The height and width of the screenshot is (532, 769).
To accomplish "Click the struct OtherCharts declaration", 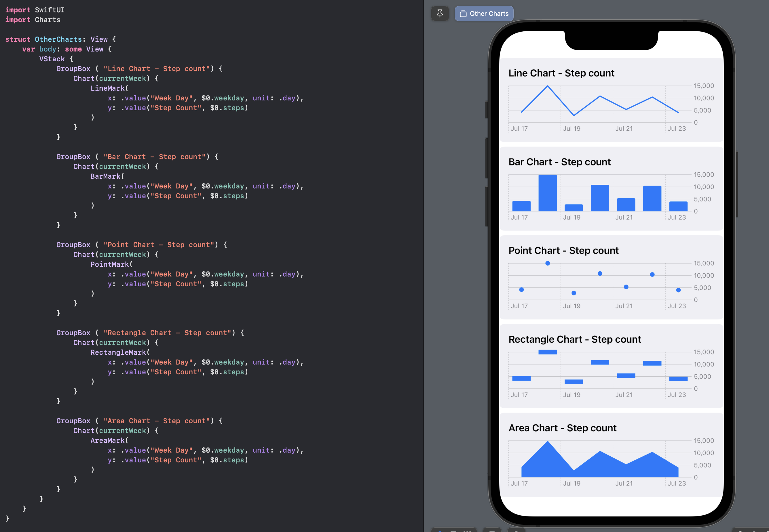I will pos(58,39).
